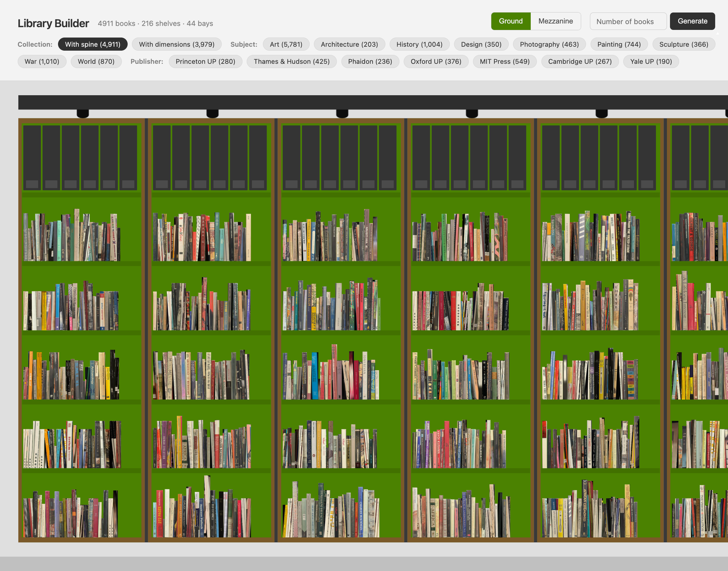The height and width of the screenshot is (571, 728).
Task: Filter books by Painting subject
Action: (619, 44)
